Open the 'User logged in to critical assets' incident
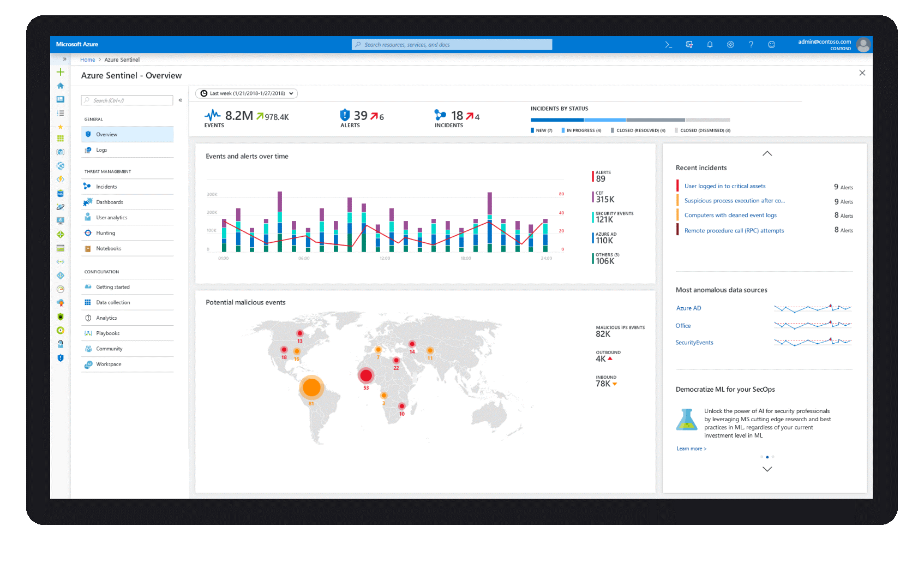Viewport: 924px width, 562px height. pyautogui.click(x=724, y=186)
